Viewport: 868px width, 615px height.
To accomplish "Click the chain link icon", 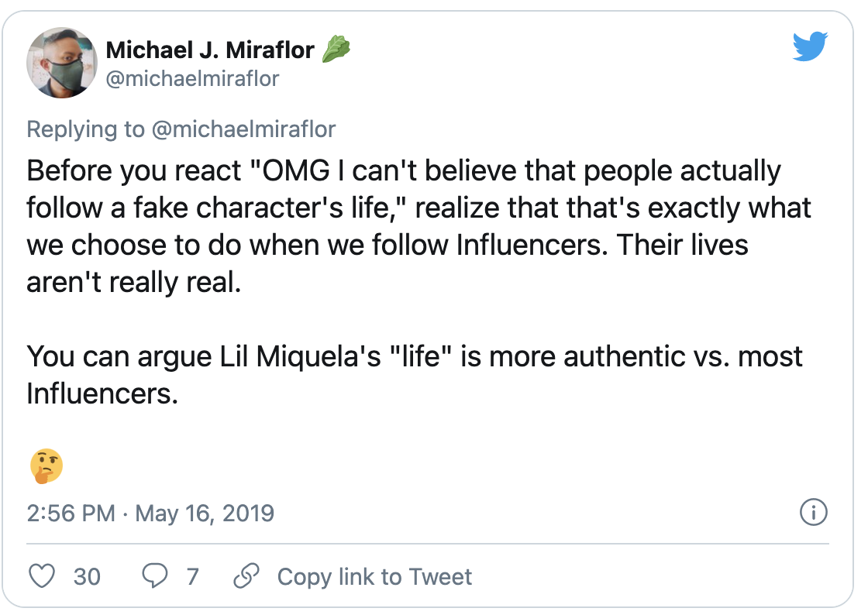I will click(246, 576).
